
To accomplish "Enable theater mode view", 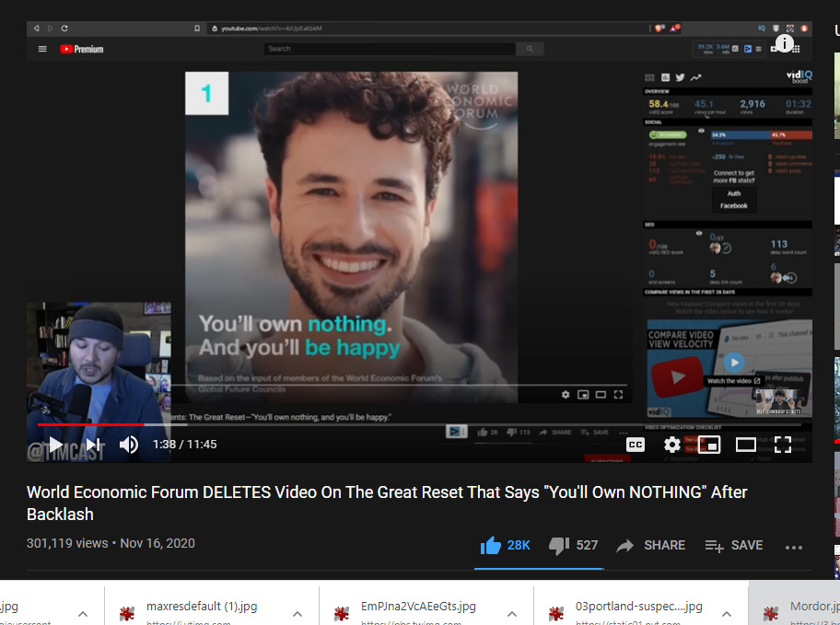I will coord(746,445).
